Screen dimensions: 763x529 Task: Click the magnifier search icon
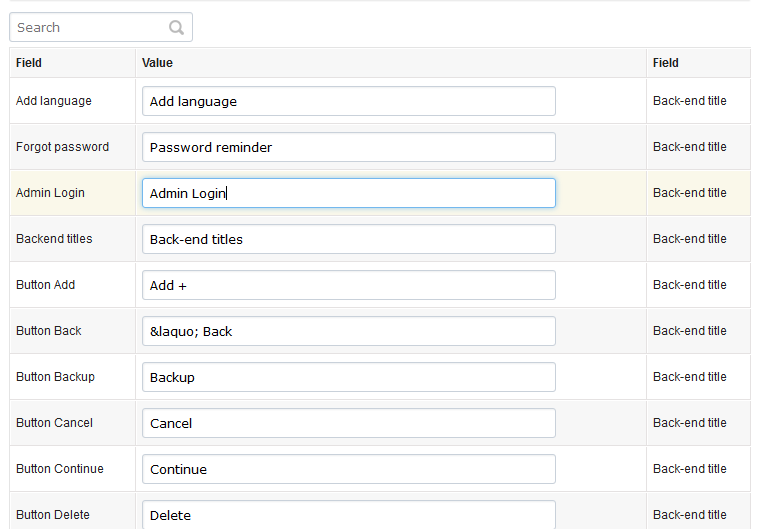tap(176, 28)
